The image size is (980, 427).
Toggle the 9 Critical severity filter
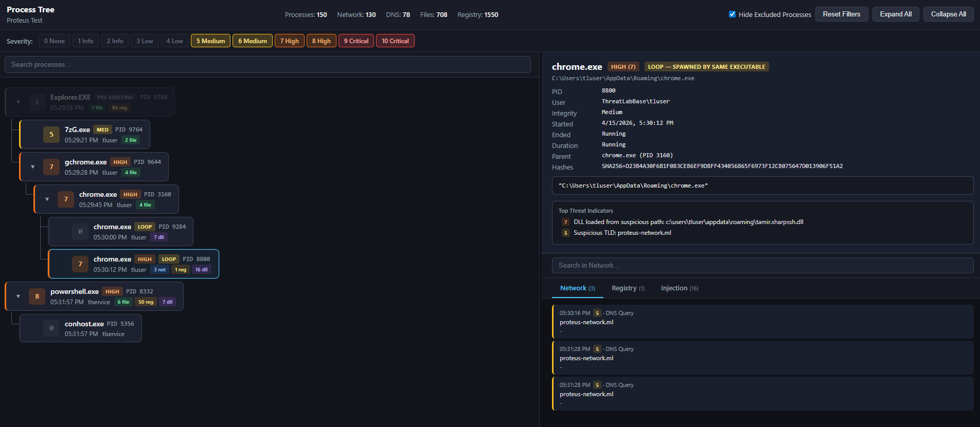coord(357,41)
